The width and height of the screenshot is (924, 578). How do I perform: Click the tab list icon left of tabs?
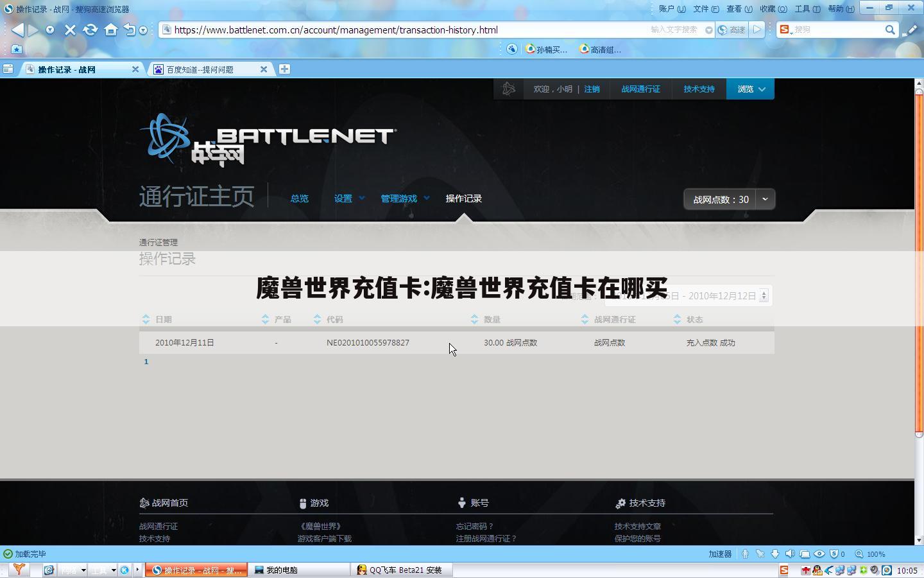coord(8,69)
